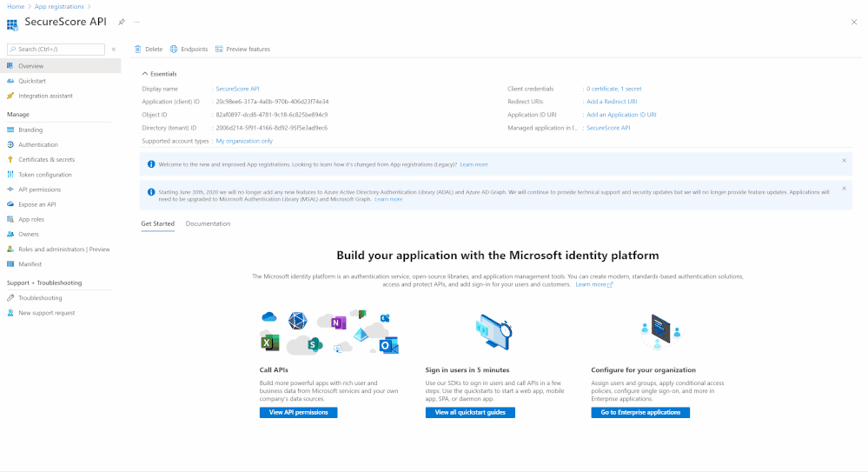Click Add an Application ID URI link
This screenshot has height=472, width=868.
[621, 115]
